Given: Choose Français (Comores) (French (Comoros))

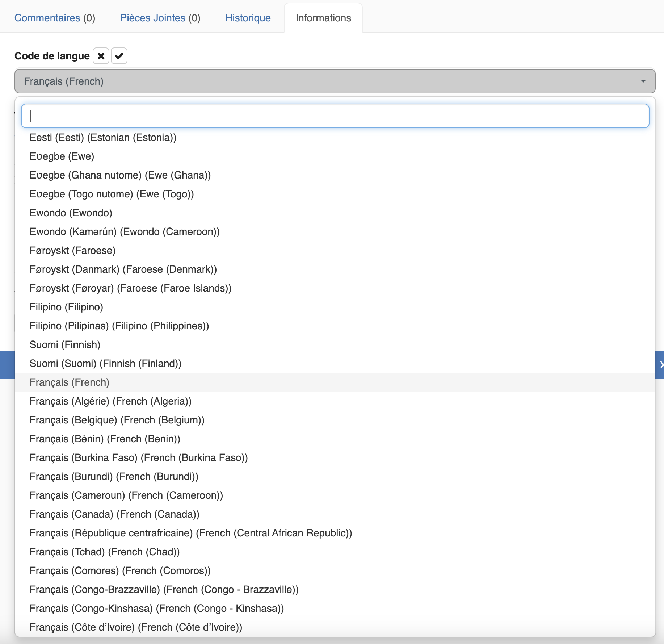Looking at the screenshot, I should (x=335, y=571).
